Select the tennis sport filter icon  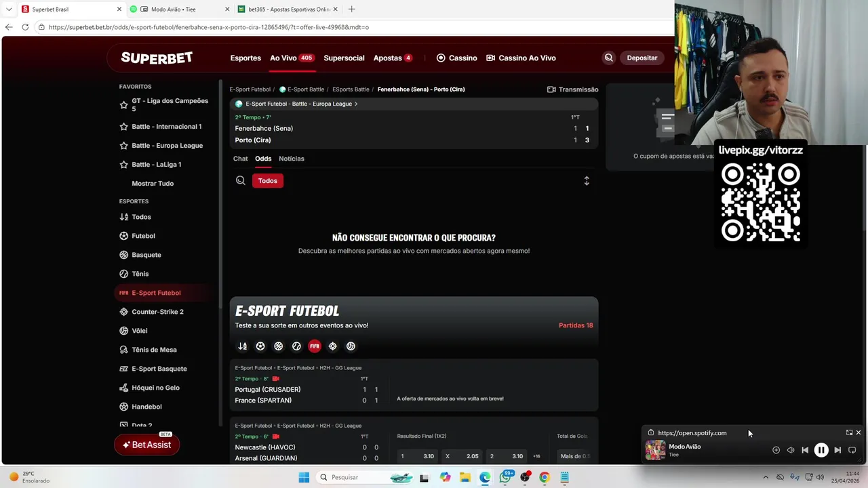(x=296, y=346)
